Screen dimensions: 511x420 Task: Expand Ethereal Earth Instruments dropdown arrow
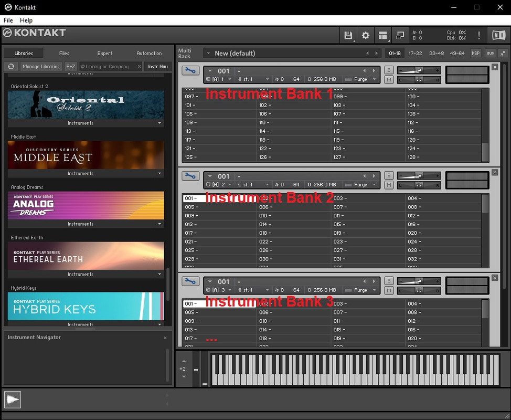click(x=159, y=274)
